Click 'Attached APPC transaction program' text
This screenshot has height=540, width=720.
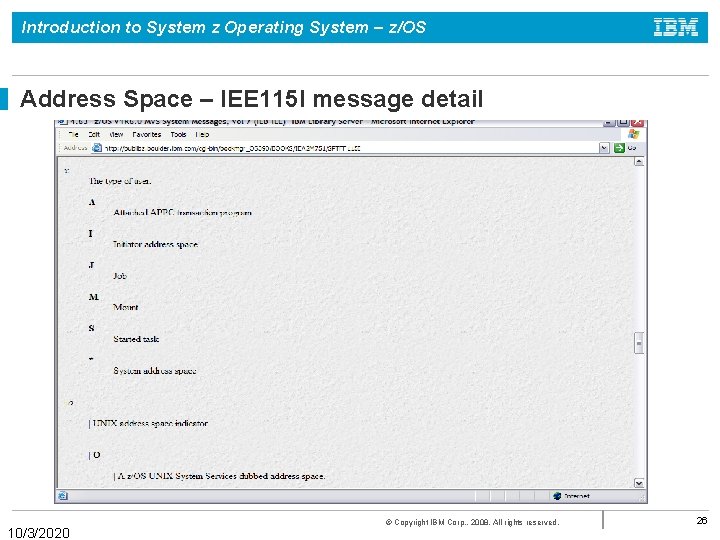[x=182, y=213]
